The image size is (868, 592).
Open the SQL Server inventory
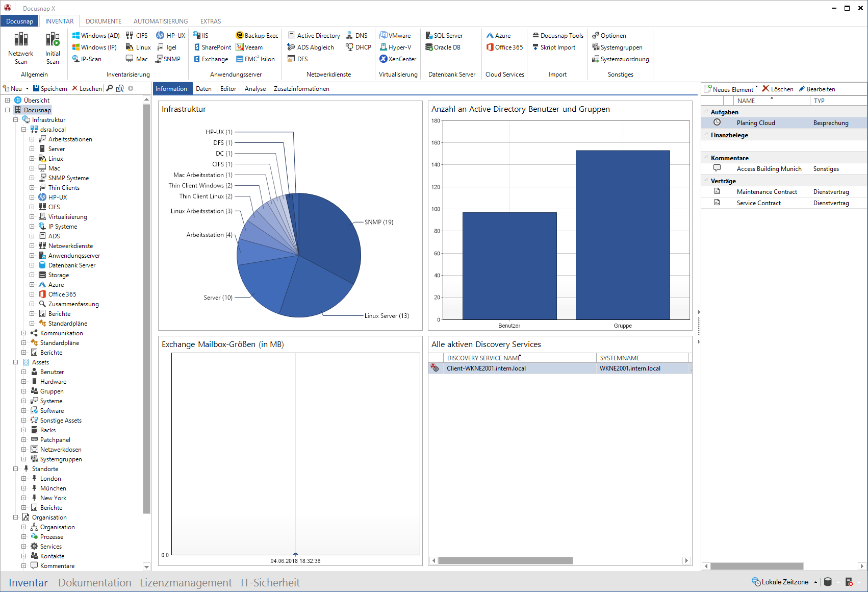click(444, 36)
